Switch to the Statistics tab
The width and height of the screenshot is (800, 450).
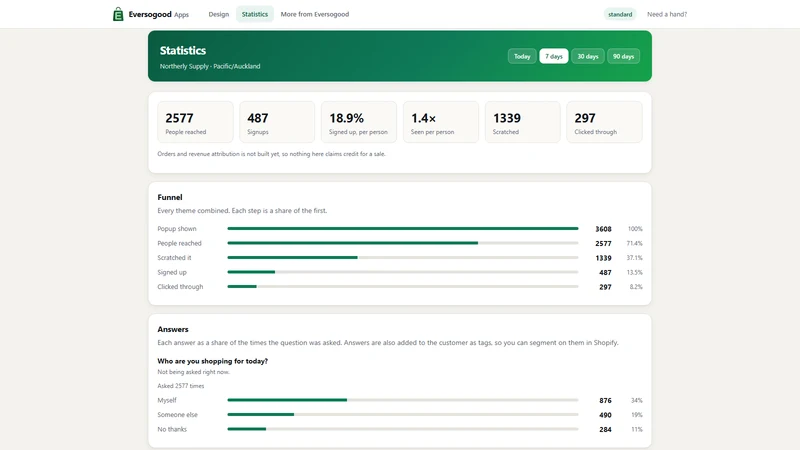(255, 14)
